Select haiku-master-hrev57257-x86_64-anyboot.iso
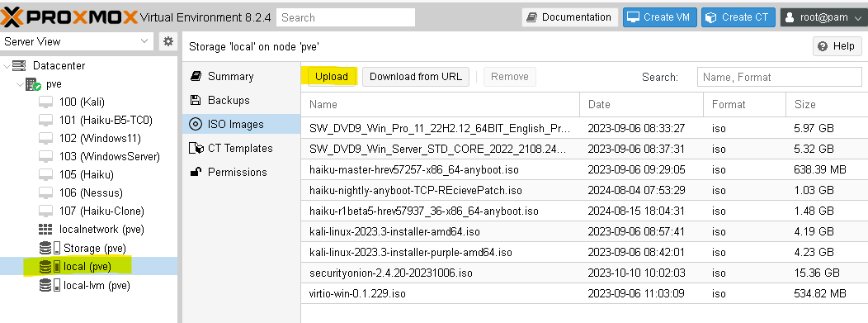The height and width of the screenshot is (323, 868). [584, 169]
